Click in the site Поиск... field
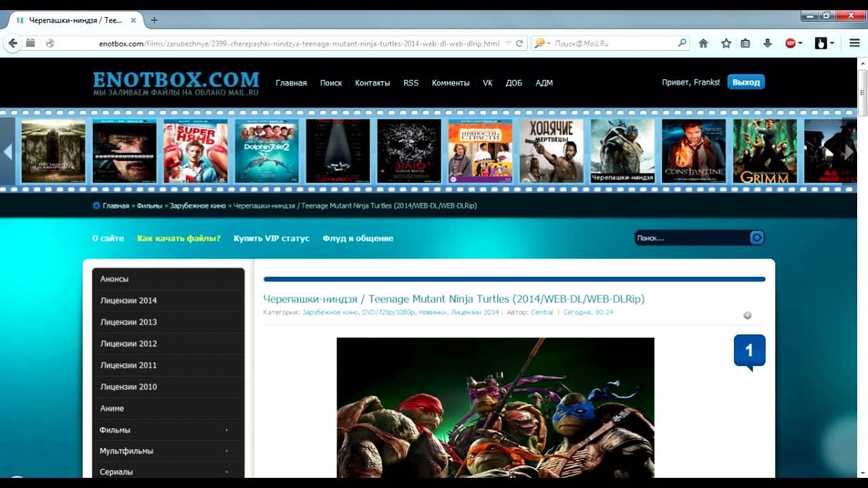Viewport: 868px width, 488px height. 692,238
